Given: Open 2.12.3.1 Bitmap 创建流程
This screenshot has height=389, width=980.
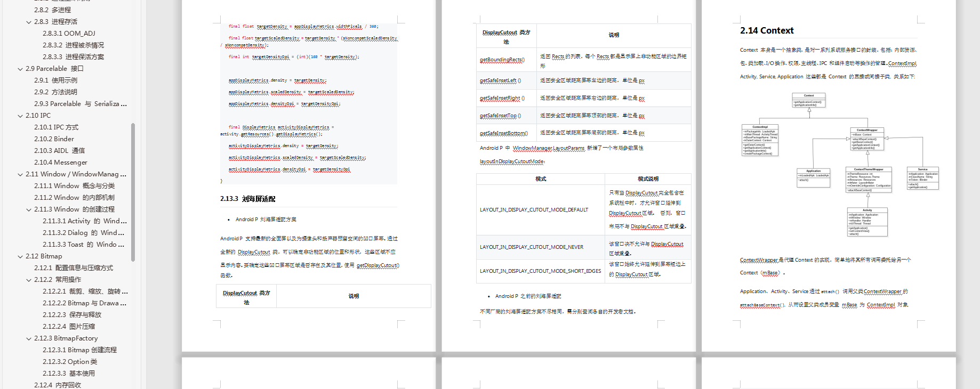Looking at the screenshot, I should (79, 350).
